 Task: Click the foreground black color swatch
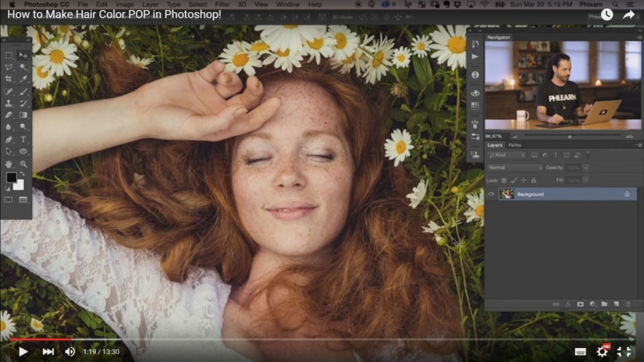coord(11,178)
